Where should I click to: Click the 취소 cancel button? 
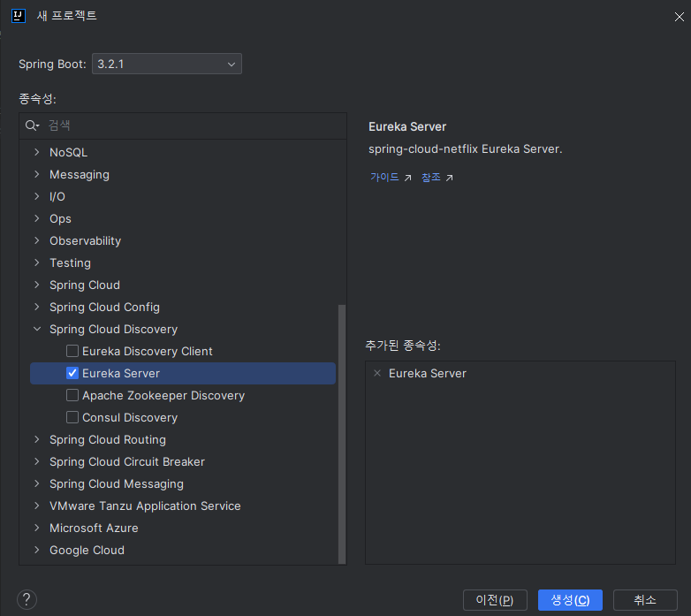coord(645,600)
